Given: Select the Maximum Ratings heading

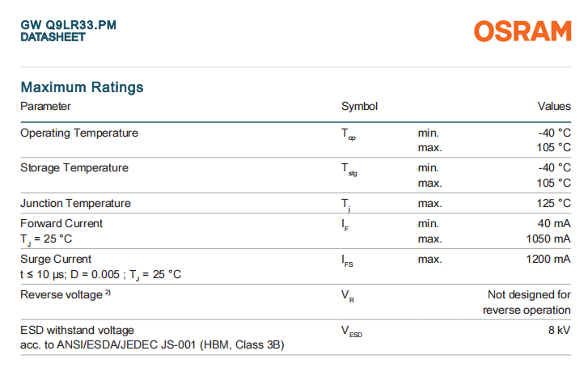Looking at the screenshot, I should [82, 87].
